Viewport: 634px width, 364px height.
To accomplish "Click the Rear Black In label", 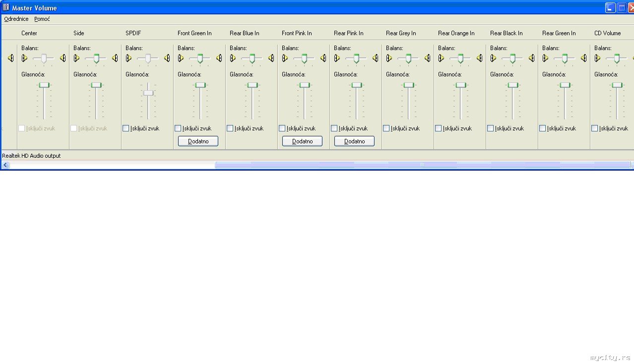I will [507, 33].
